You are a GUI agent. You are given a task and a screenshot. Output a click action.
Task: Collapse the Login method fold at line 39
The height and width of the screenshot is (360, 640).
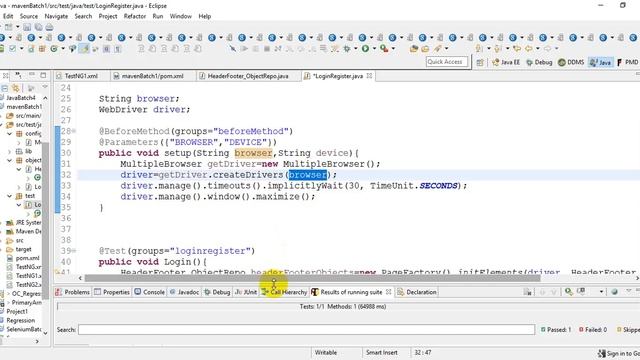(74, 251)
